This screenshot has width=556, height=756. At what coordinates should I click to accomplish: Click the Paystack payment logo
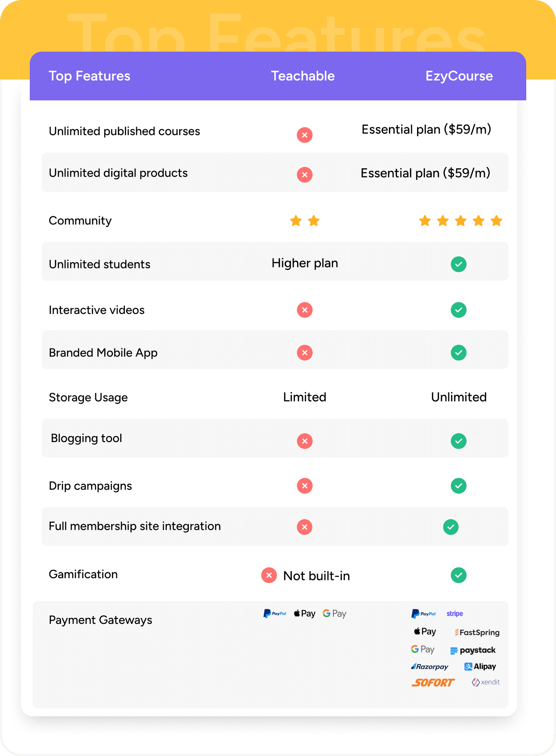pyautogui.click(x=473, y=650)
